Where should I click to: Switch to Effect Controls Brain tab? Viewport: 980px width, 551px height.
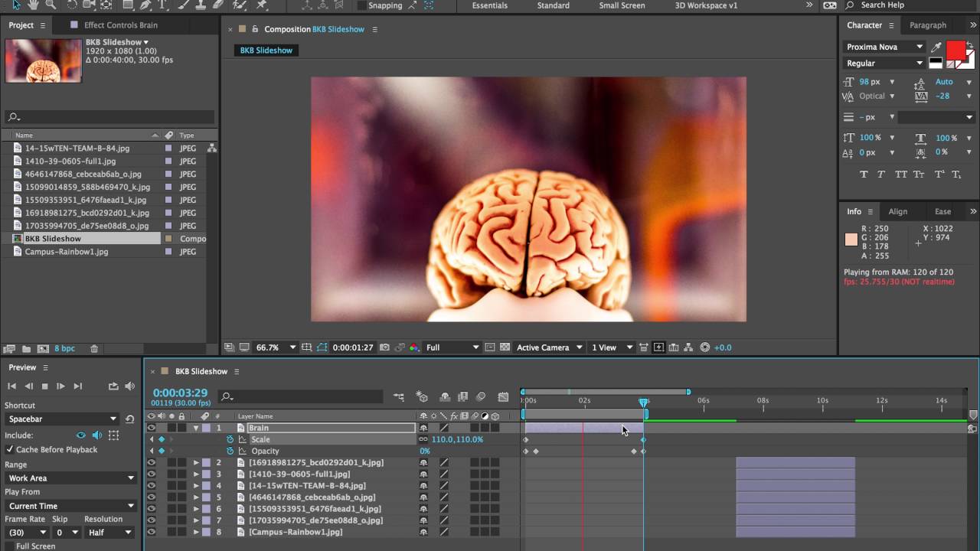tap(120, 25)
